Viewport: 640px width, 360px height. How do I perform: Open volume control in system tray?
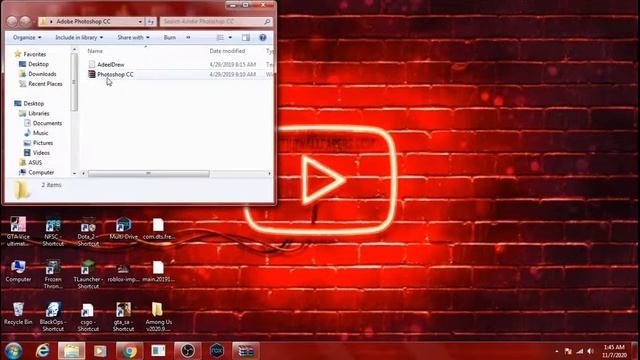click(591, 351)
